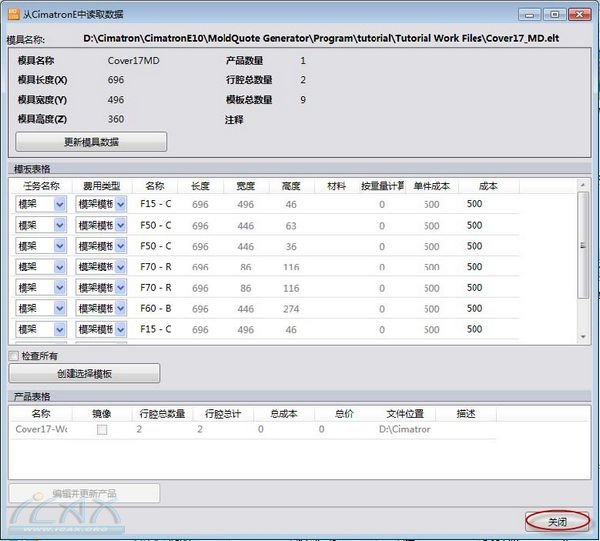This screenshot has height=541, width=600.
Task: Click the 费用类型 column header
Action: [x=102, y=186]
